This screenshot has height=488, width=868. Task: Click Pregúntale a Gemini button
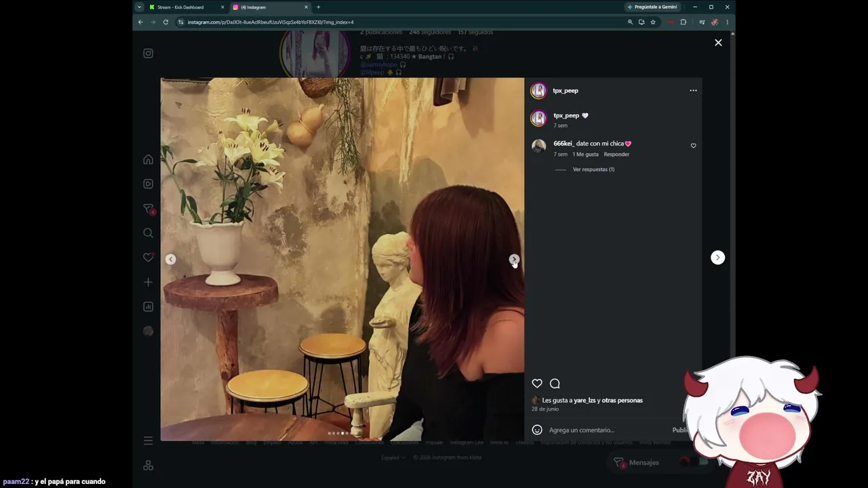coord(652,7)
